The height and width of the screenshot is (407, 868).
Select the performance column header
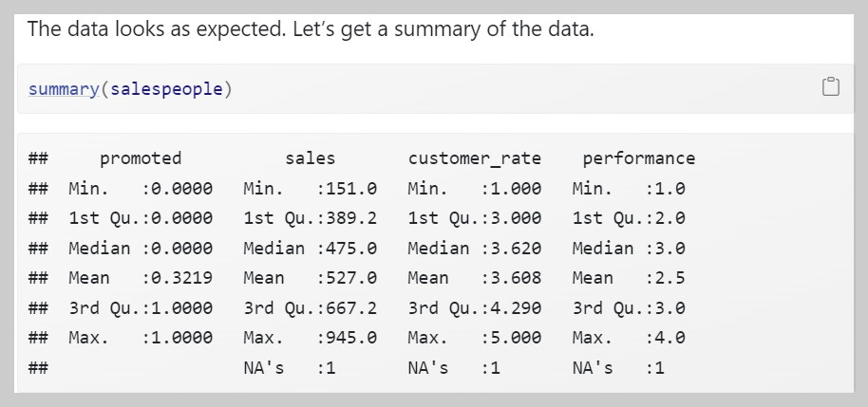coord(638,158)
